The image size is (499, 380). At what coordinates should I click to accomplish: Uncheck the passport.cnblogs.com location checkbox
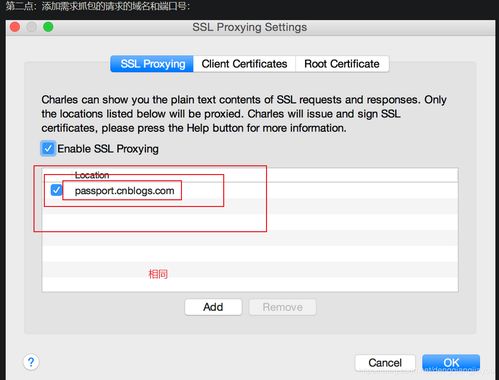coord(56,190)
